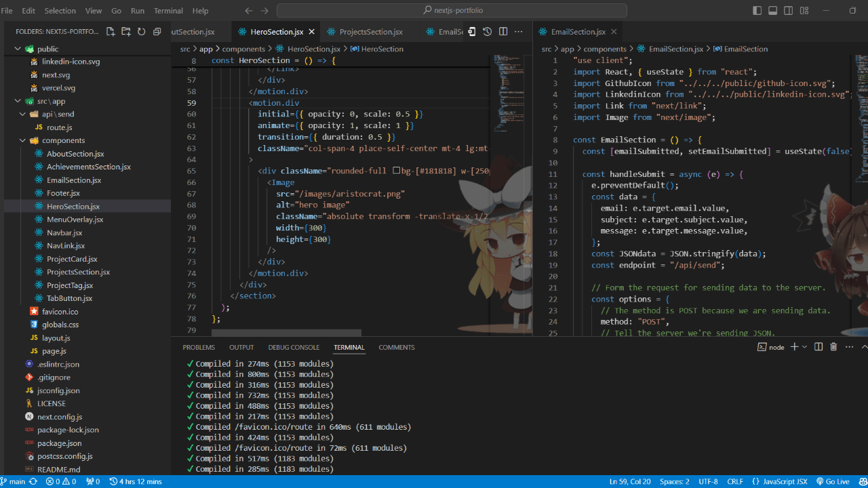Go back in navigation history
The width and height of the screenshot is (868, 488).
pos(249,11)
